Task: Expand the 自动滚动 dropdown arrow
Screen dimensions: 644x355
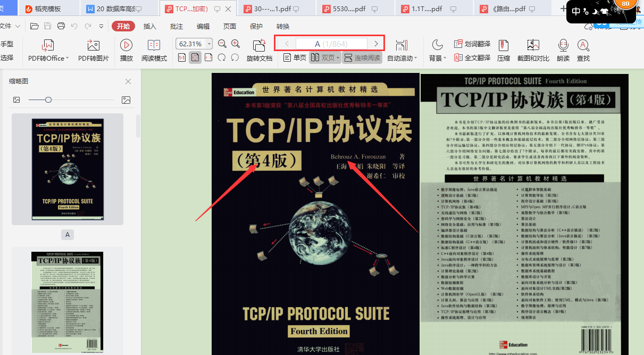Action: tap(415, 59)
